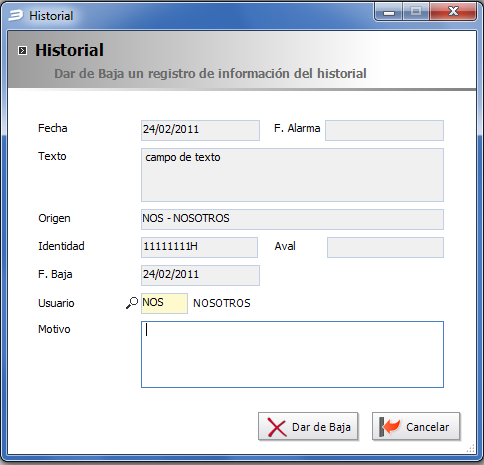Click the Cancelar button
Viewport: 484px width, 465px height.
416,427
